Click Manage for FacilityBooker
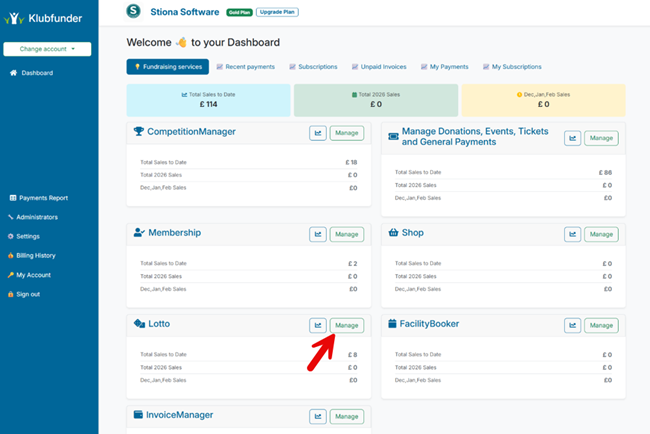Screen dimensions: 650x434 pyautogui.click(x=601, y=325)
